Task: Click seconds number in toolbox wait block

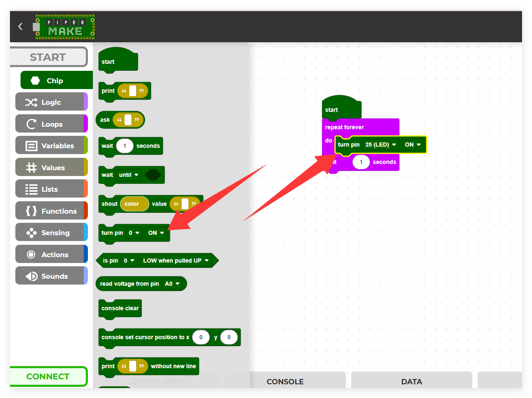Action: pos(124,146)
